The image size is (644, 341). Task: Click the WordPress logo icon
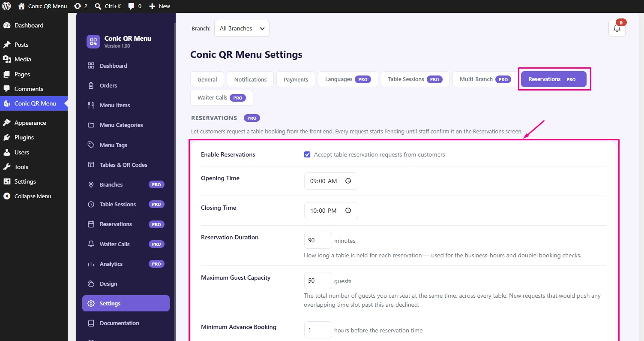pyautogui.click(x=6, y=6)
